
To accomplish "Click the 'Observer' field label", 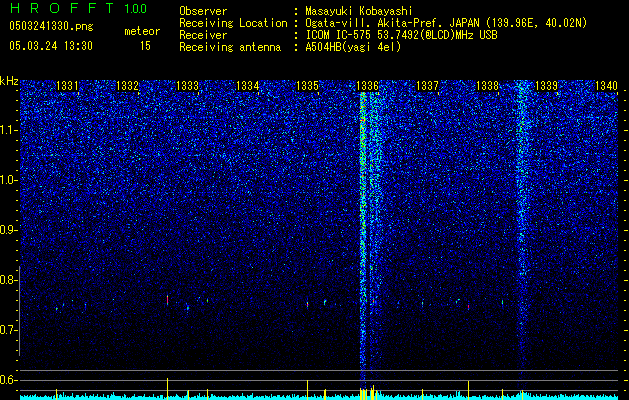I will coord(203,11).
